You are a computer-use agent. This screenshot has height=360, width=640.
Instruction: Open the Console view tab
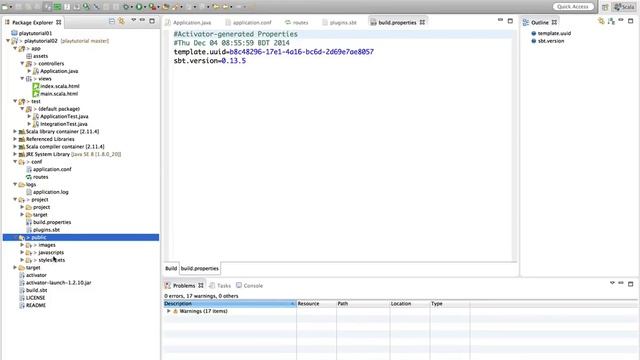pyautogui.click(x=249, y=286)
